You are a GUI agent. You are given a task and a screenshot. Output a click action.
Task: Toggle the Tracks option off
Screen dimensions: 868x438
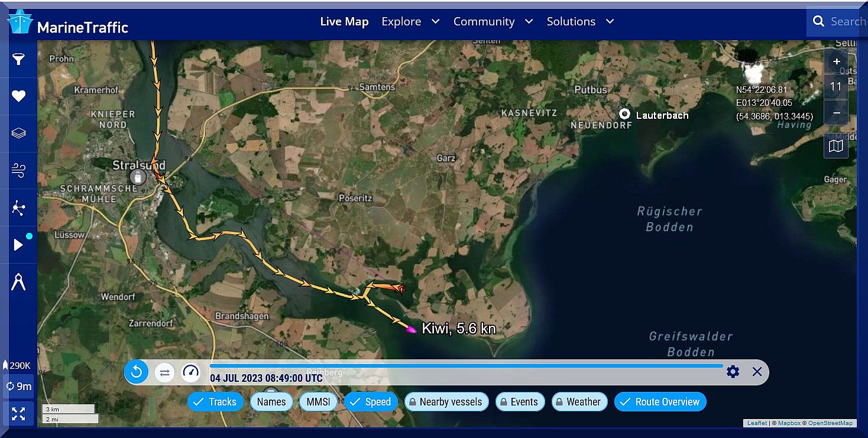[215, 402]
